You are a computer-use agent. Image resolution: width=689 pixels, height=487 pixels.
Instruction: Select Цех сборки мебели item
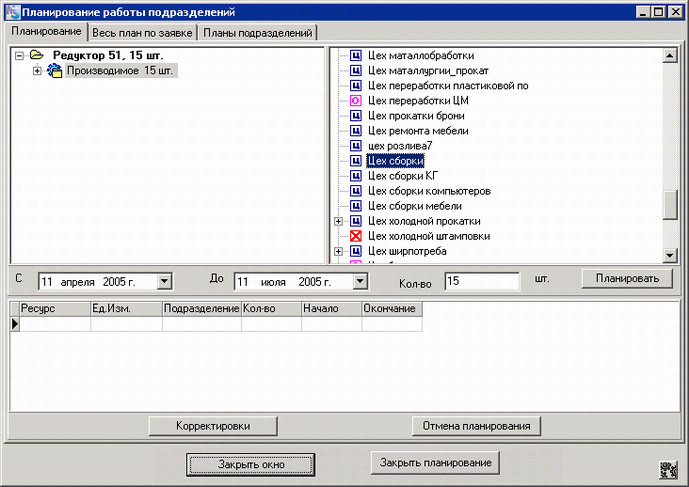(415, 206)
